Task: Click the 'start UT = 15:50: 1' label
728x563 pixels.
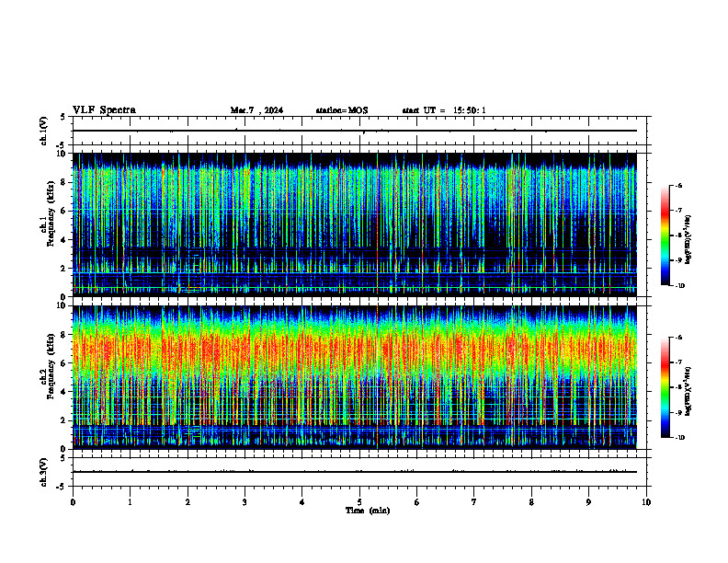Action: [x=444, y=110]
